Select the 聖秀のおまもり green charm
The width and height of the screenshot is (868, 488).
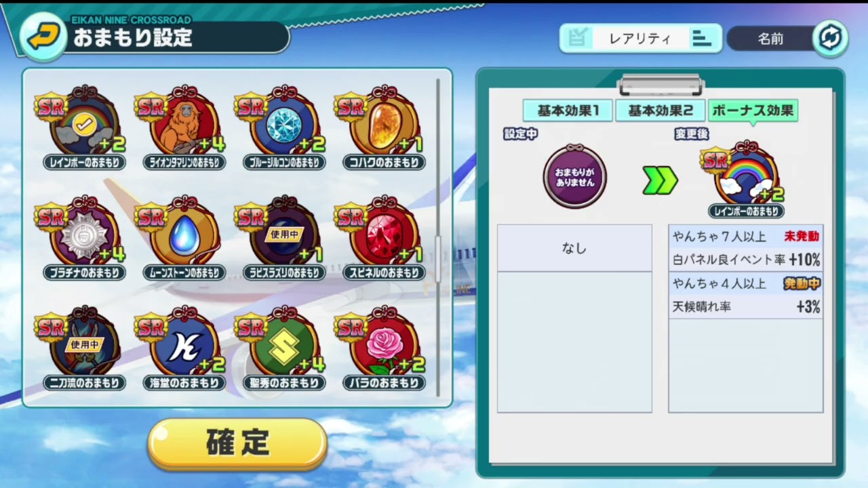(283, 349)
